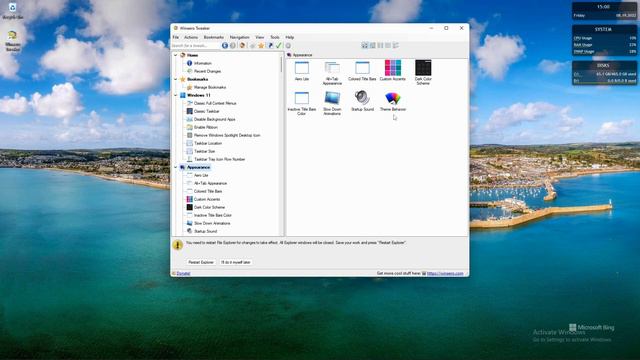Open the Bookmarks menu
The width and height of the screenshot is (640, 360).
(214, 37)
